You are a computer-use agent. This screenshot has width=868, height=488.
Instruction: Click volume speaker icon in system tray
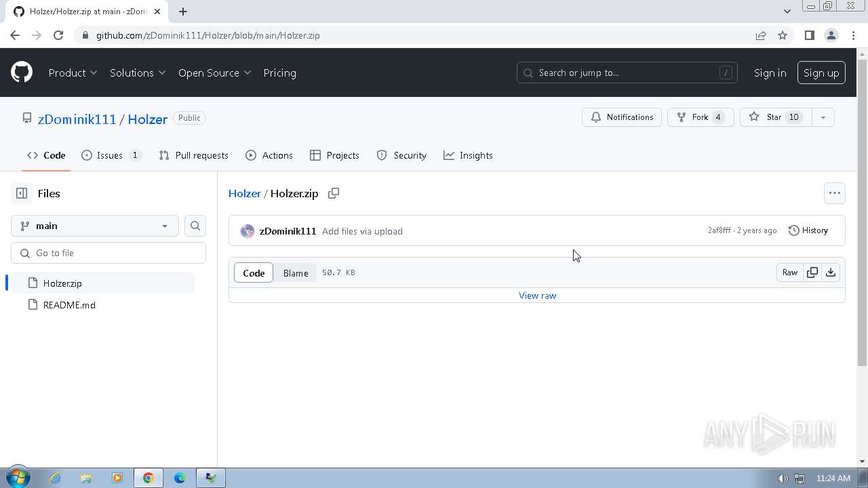[783, 478]
